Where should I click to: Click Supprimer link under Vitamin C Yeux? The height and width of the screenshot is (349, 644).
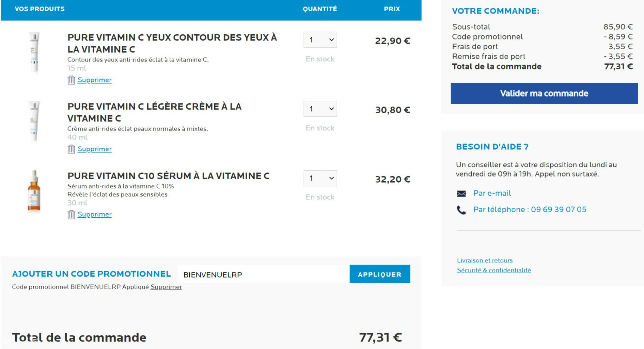tap(94, 80)
